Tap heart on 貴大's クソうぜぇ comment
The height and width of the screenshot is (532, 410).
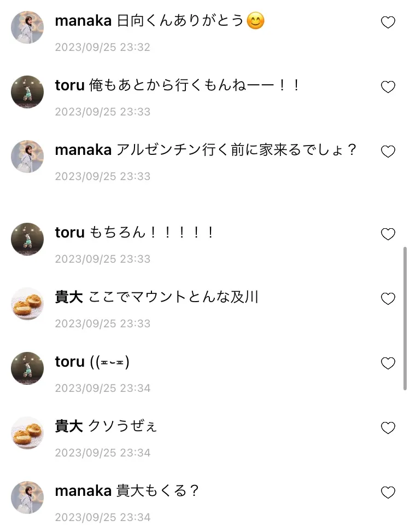click(x=388, y=428)
